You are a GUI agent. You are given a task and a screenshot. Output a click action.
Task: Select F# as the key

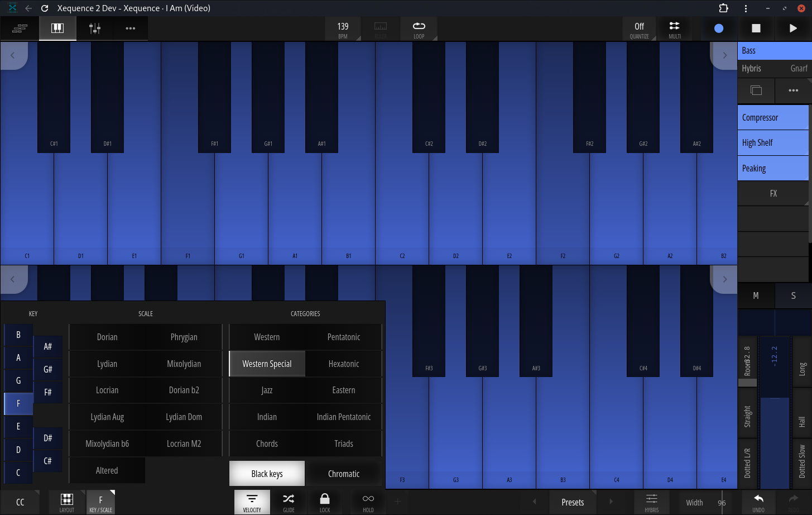(x=48, y=392)
